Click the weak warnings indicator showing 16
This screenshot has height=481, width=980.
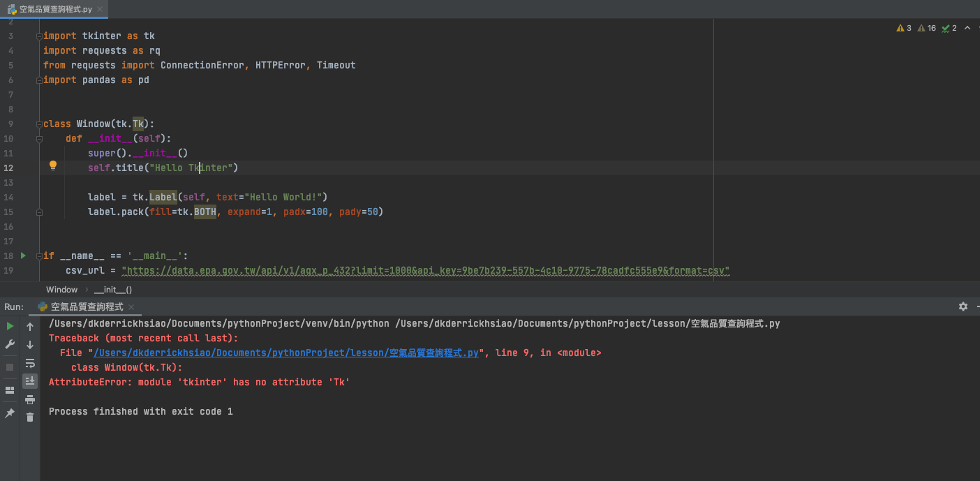(927, 28)
